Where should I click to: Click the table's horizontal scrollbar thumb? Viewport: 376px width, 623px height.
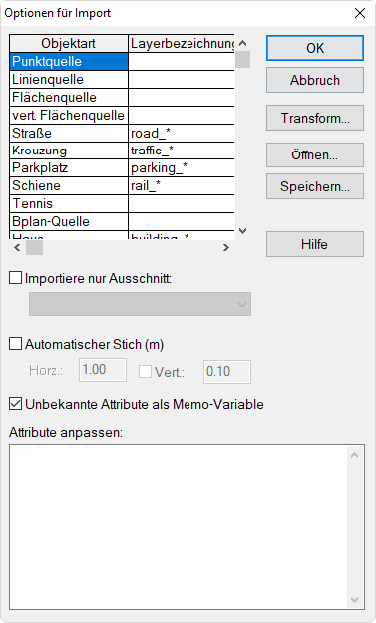[x=34, y=248]
